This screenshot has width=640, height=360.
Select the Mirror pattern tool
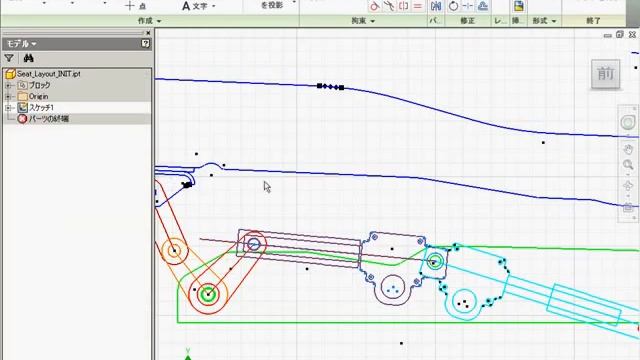point(436,6)
